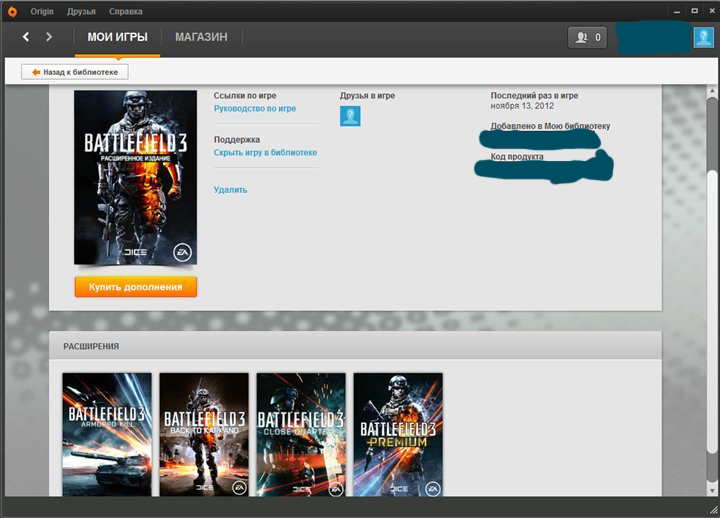Go back with the left arrow
The height and width of the screenshot is (518, 720).
[26, 37]
